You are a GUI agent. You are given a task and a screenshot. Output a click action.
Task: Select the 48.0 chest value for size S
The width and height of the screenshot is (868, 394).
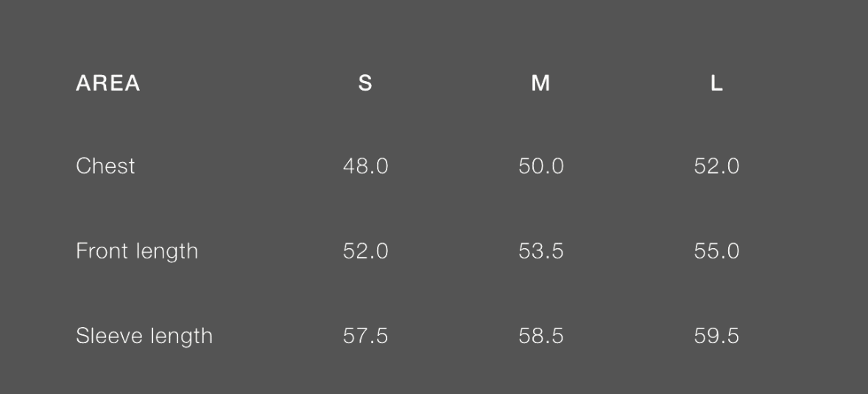click(x=365, y=166)
